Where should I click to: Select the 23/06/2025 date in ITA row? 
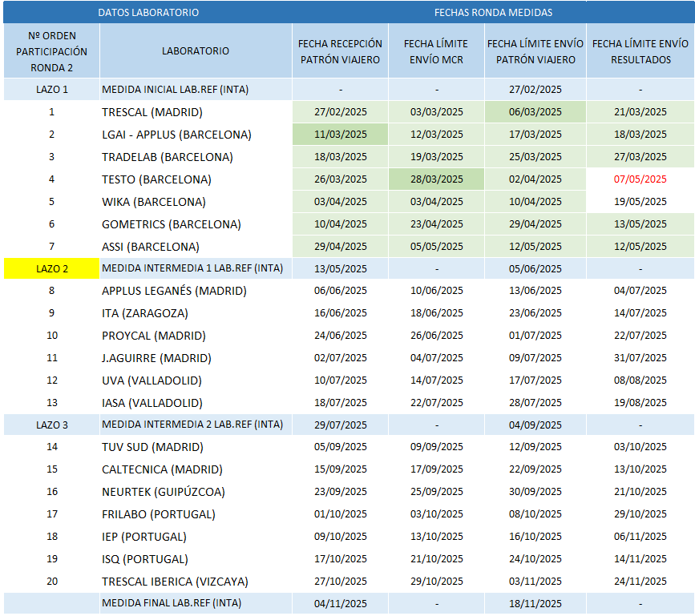pyautogui.click(x=535, y=313)
